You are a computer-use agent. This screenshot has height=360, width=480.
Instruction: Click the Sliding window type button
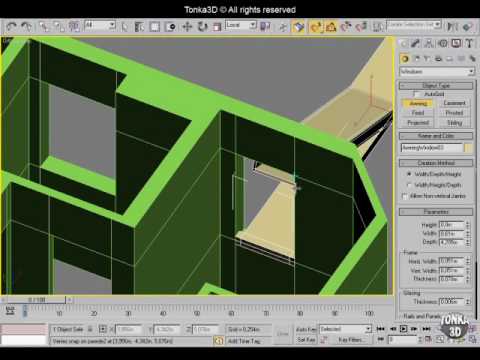[x=454, y=123]
